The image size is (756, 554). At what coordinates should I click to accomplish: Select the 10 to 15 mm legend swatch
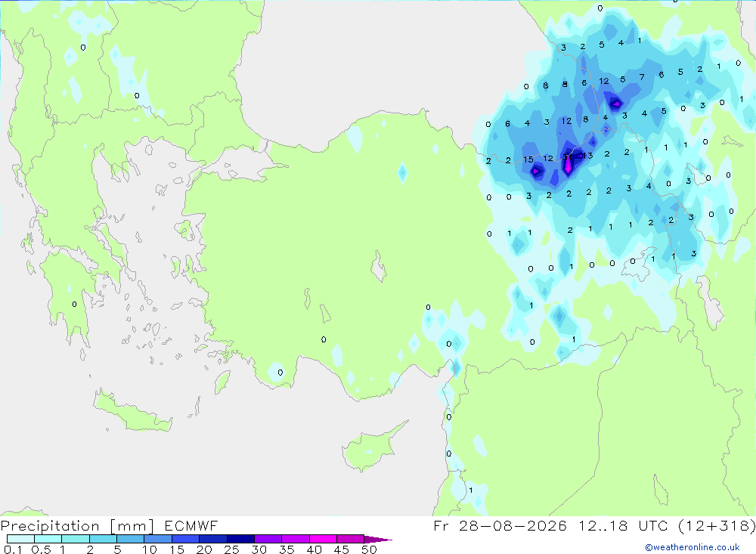[x=158, y=539]
